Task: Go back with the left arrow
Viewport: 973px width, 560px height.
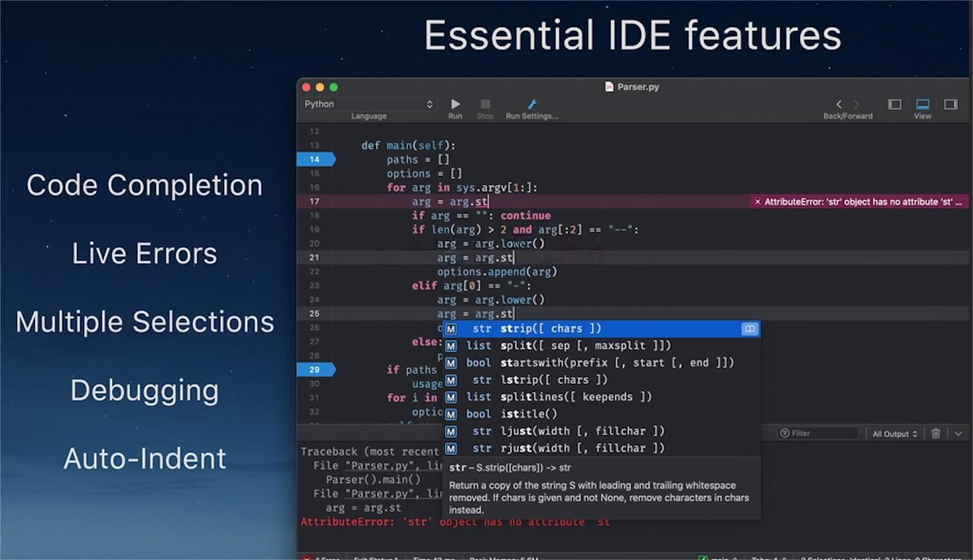Action: coord(839,104)
